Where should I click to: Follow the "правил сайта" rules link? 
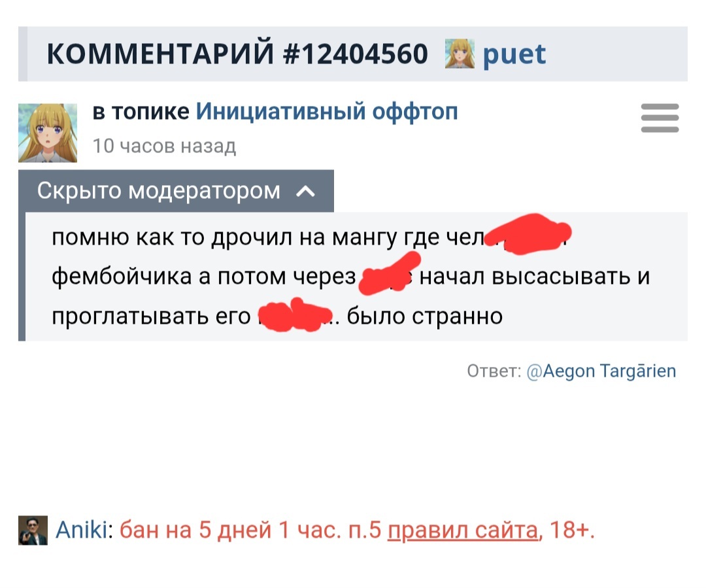point(462,530)
